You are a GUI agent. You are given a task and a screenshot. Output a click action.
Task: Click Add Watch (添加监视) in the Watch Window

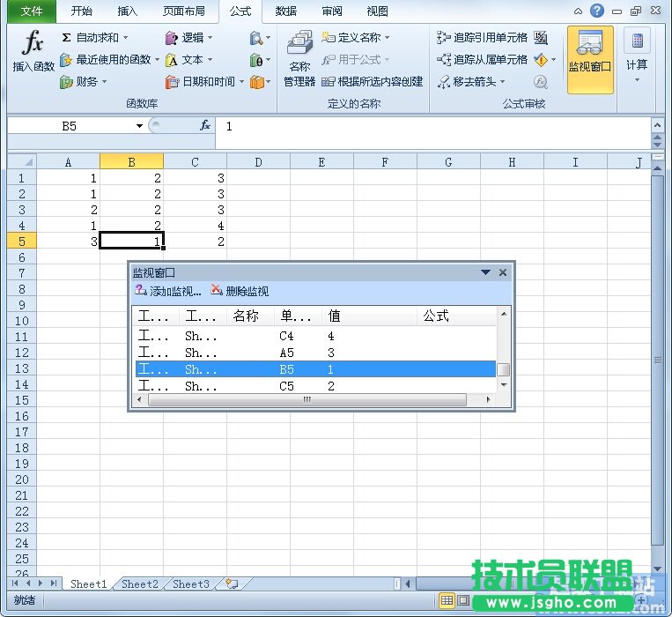click(x=168, y=291)
